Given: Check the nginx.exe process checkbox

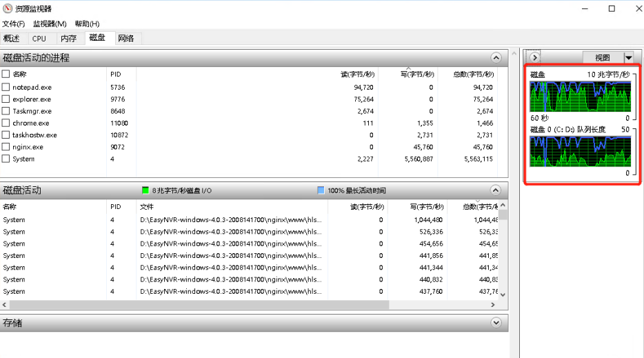Looking at the screenshot, I should click(6, 147).
